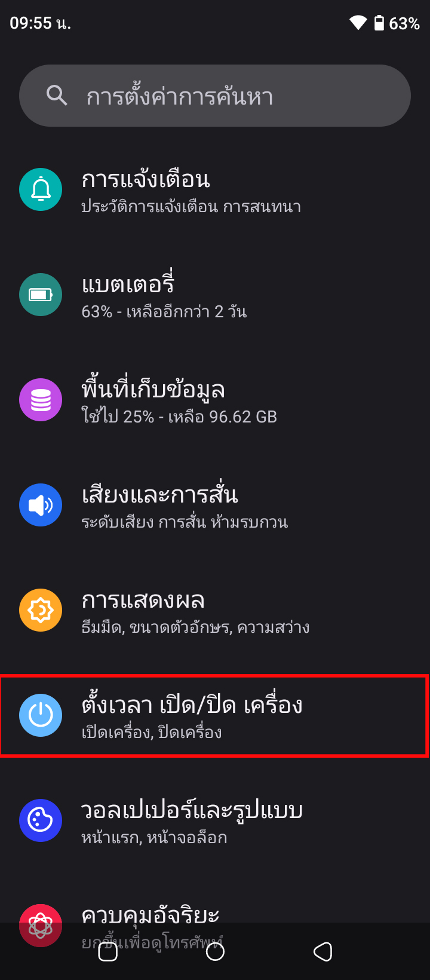This screenshot has width=430, height=980.
Task: Open แบตเตอรี่ battery settings
Action: point(215,295)
